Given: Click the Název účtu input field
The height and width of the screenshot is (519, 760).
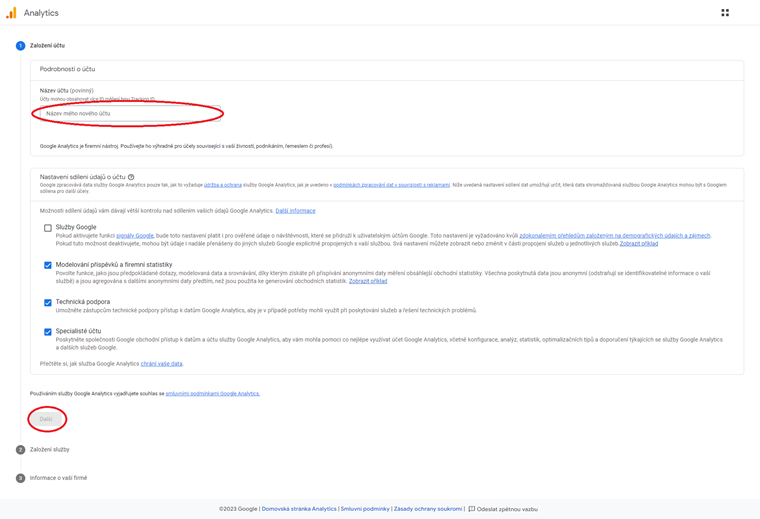Looking at the screenshot, I should click(x=130, y=114).
